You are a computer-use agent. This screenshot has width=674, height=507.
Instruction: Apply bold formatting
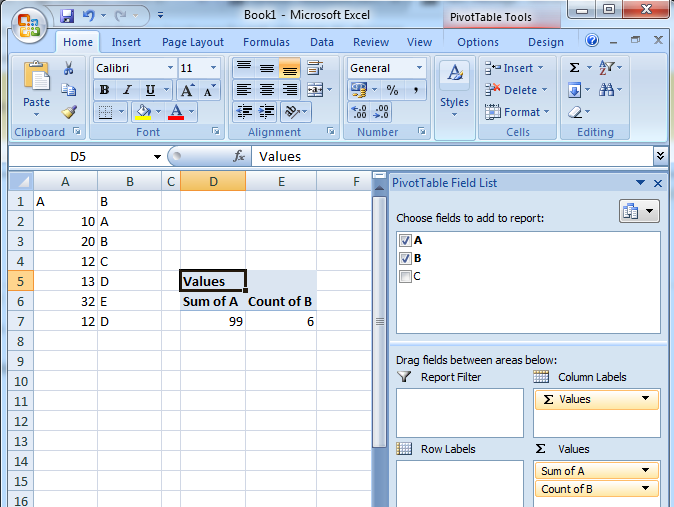[x=104, y=90]
